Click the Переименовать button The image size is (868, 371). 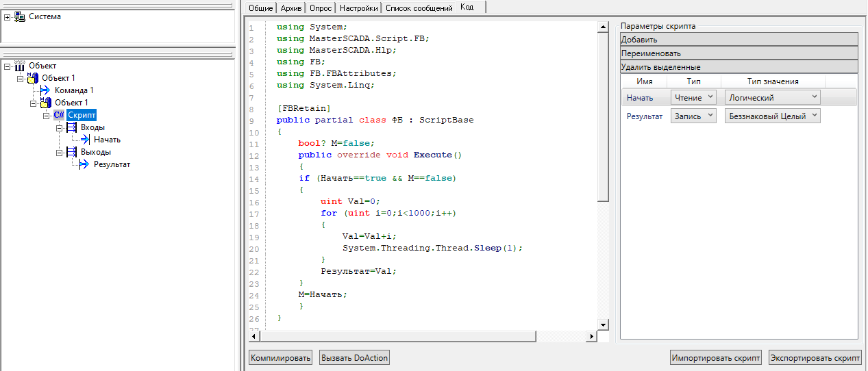739,53
